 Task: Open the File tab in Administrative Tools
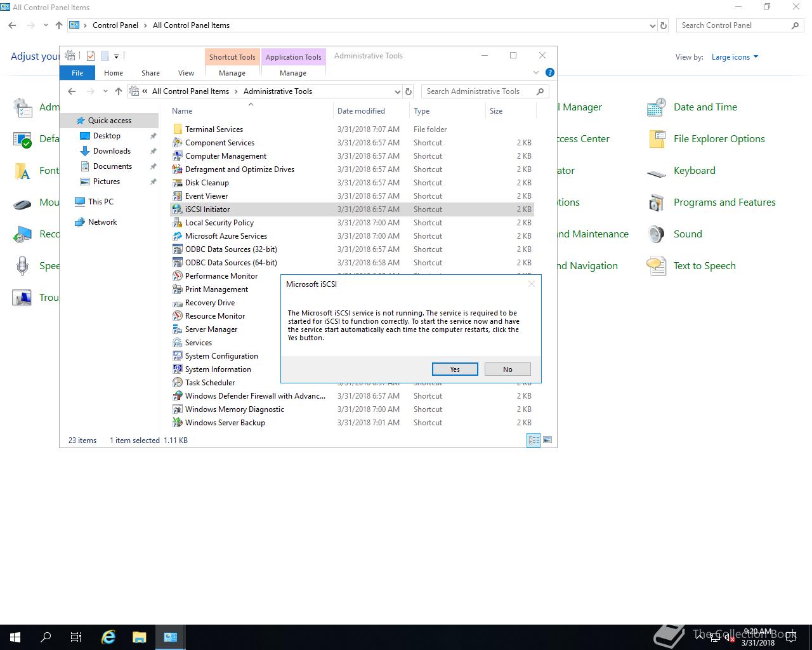pos(77,73)
